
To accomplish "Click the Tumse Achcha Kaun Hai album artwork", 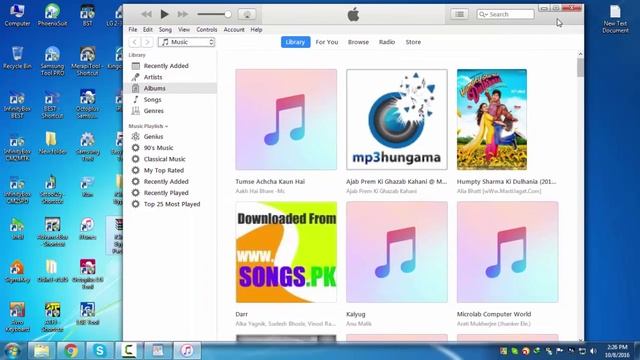I will (x=286, y=120).
